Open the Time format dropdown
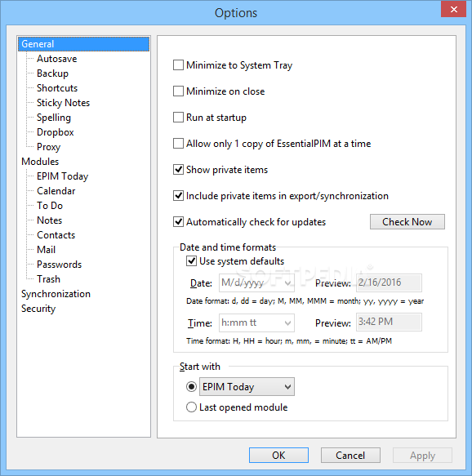This screenshot has height=476, width=472. 256,323
